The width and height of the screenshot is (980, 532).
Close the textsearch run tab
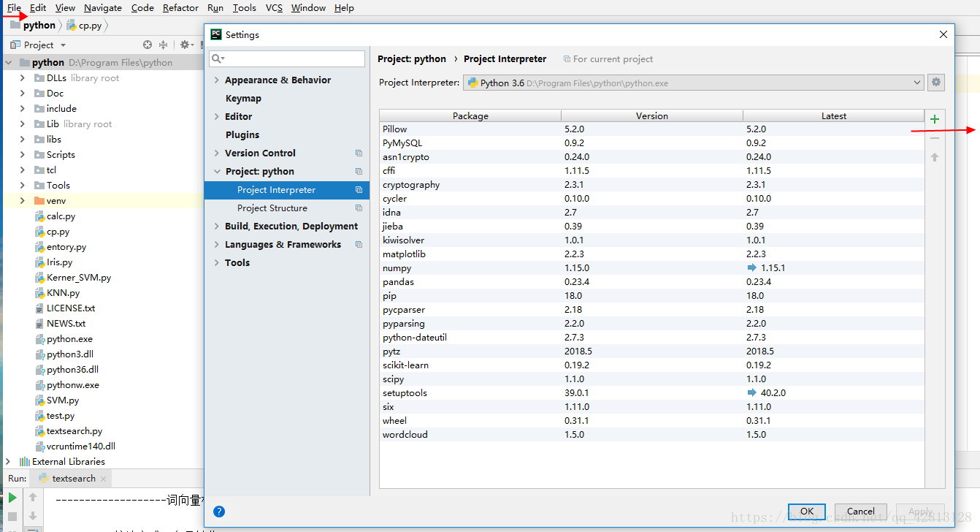pyautogui.click(x=103, y=479)
